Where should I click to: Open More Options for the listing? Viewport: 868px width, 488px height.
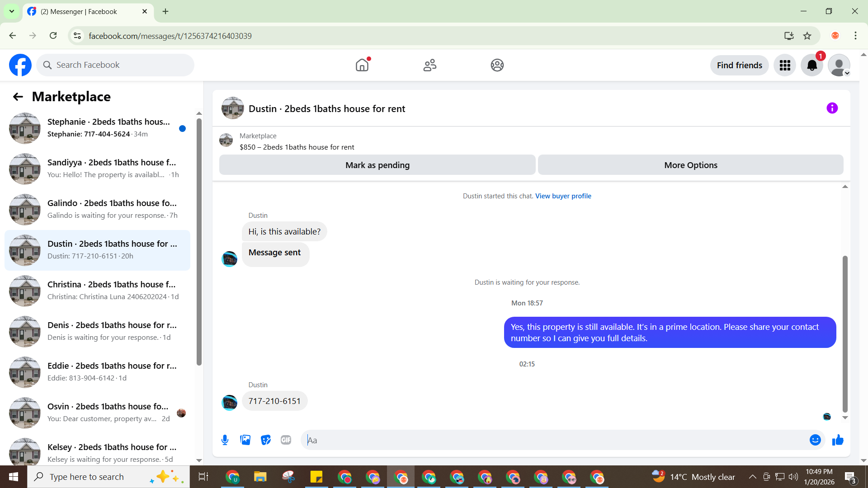coord(691,165)
